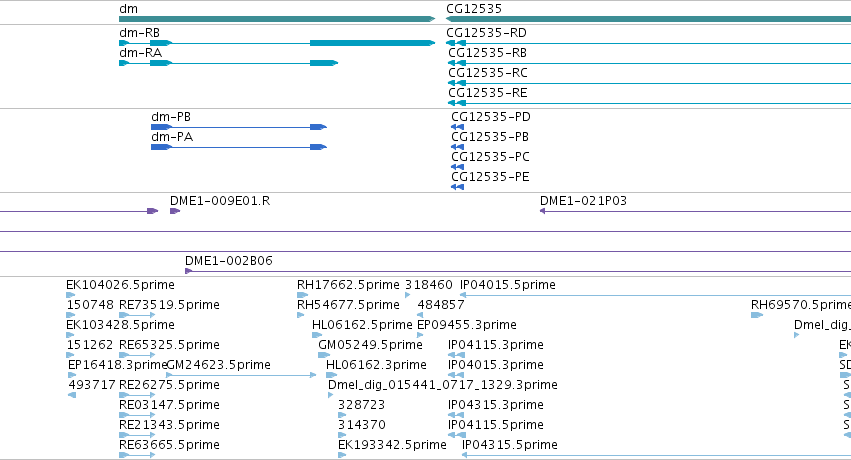
Task: Select IP04115.3prime EST label
Action: click(496, 346)
